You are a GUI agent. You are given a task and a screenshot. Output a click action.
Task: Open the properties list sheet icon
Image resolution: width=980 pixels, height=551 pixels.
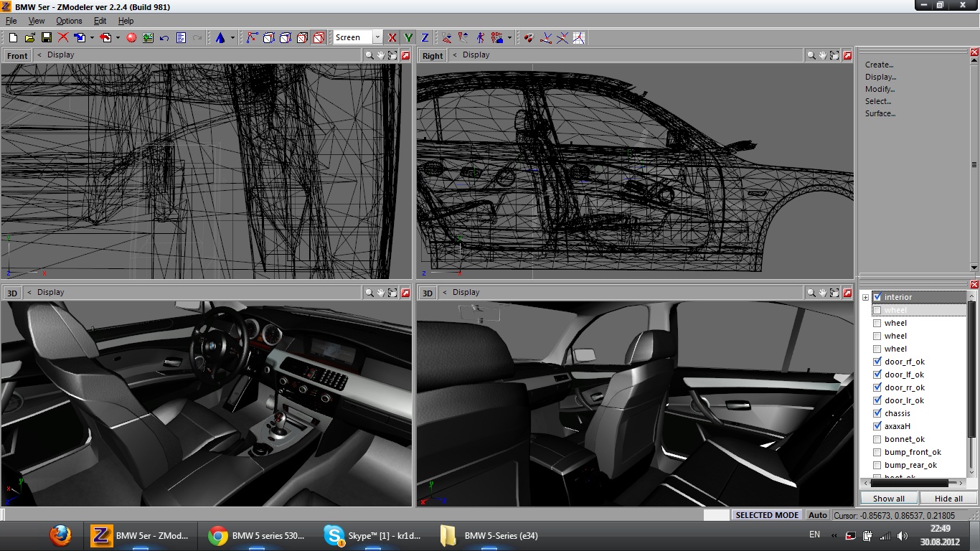pos(182,37)
